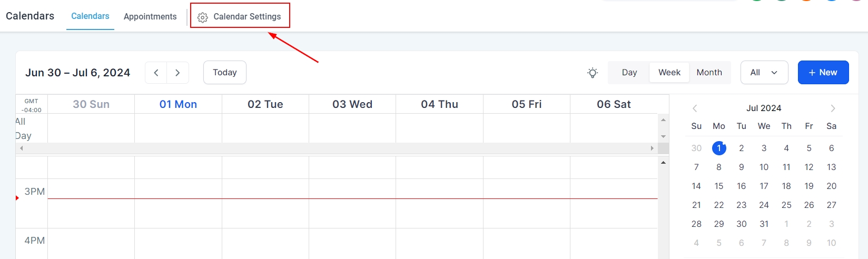Show next month in mini calendar

tap(833, 108)
